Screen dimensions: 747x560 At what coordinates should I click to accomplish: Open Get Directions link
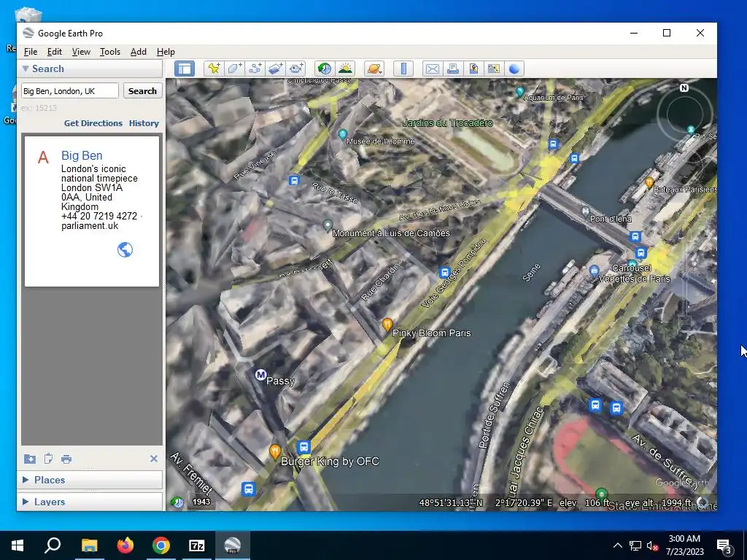[93, 122]
